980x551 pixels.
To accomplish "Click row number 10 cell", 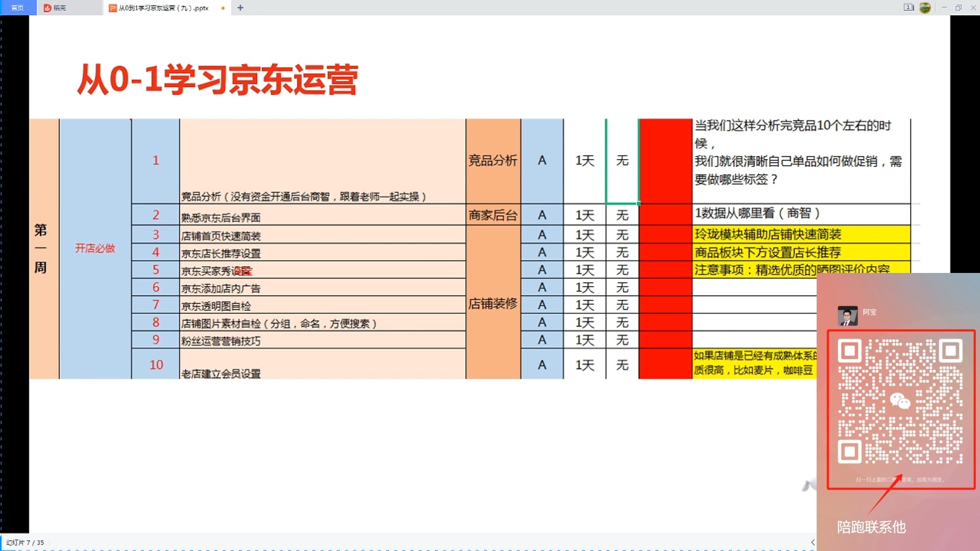I will 156,364.
